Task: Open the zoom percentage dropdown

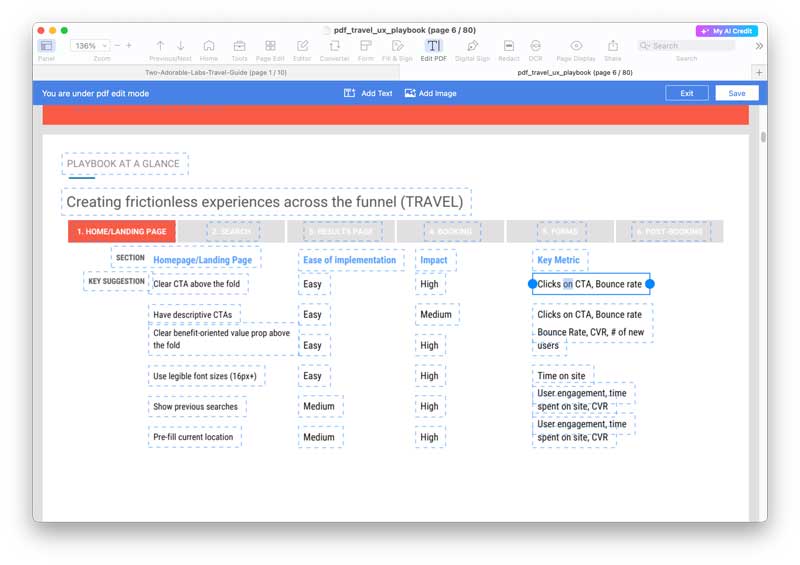Action: coord(90,46)
